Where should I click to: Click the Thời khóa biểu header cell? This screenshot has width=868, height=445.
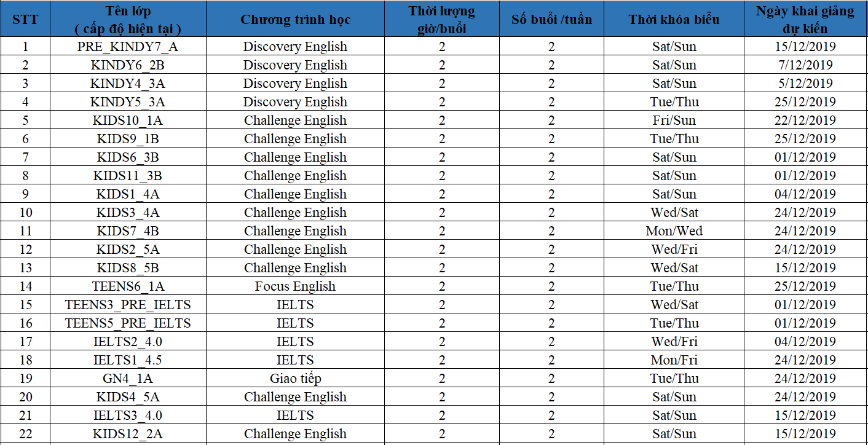pos(674,19)
